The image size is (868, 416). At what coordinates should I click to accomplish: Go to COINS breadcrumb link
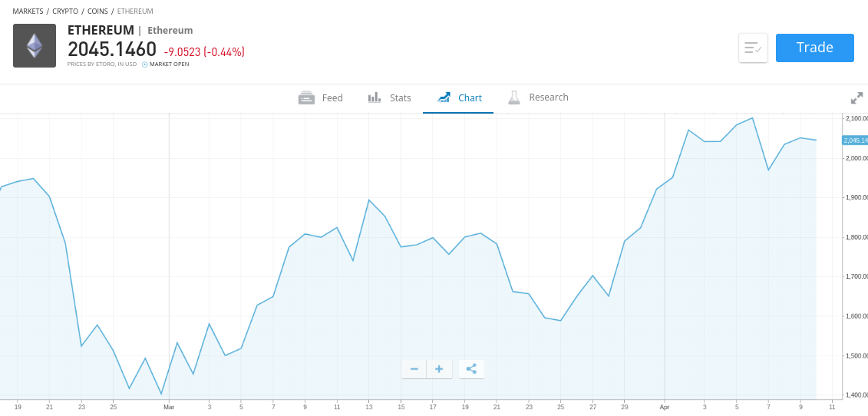pos(97,11)
